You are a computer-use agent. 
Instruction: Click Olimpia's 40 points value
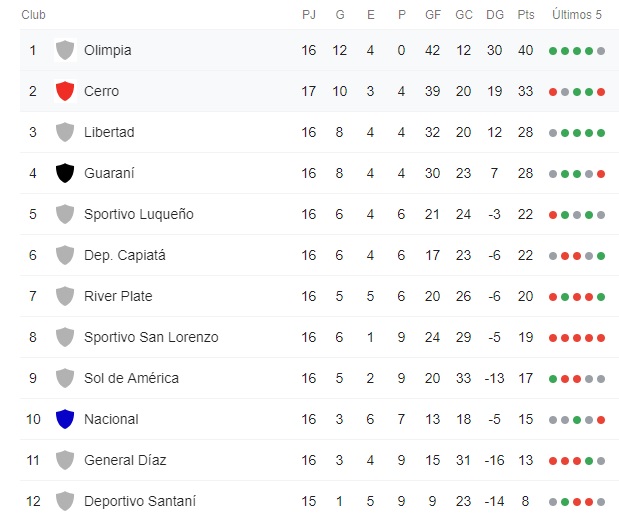525,50
